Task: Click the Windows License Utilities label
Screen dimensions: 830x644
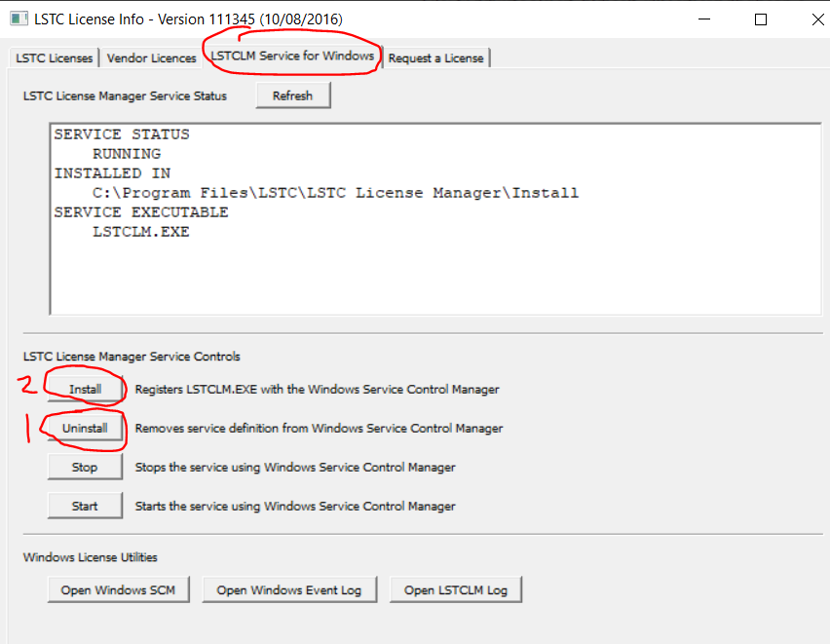Action: pyautogui.click(x=90, y=557)
